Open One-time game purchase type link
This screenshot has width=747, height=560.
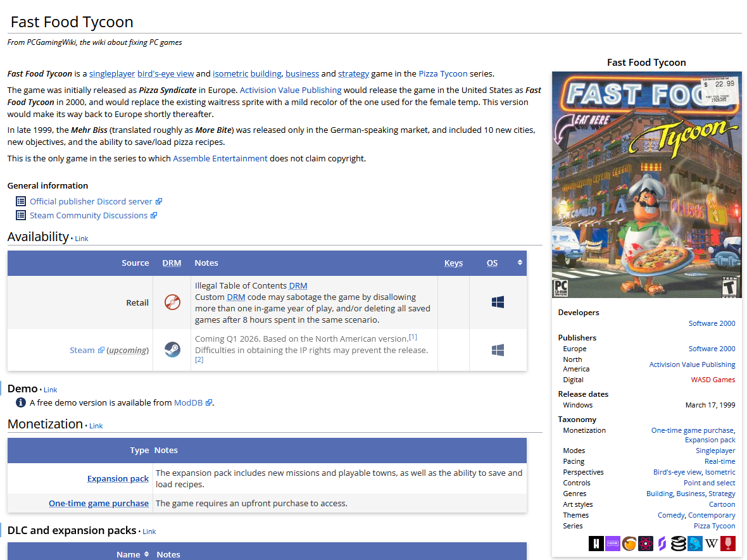tap(99, 503)
